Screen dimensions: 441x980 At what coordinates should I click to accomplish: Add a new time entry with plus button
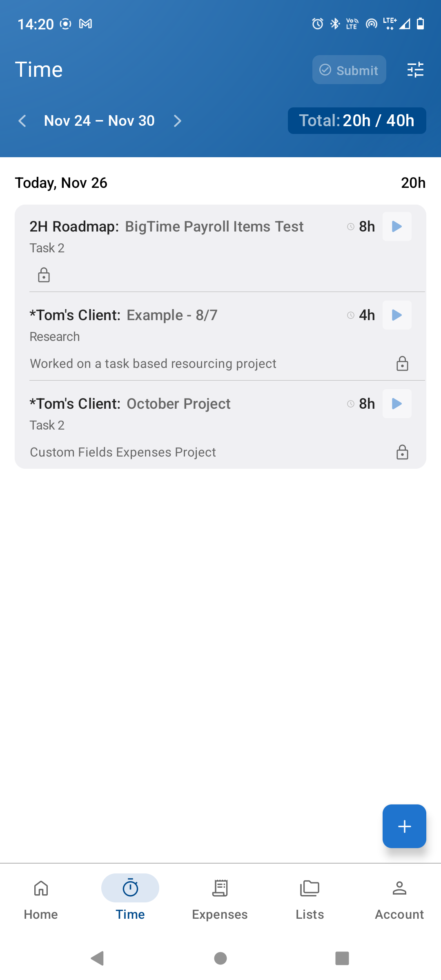coord(404,826)
